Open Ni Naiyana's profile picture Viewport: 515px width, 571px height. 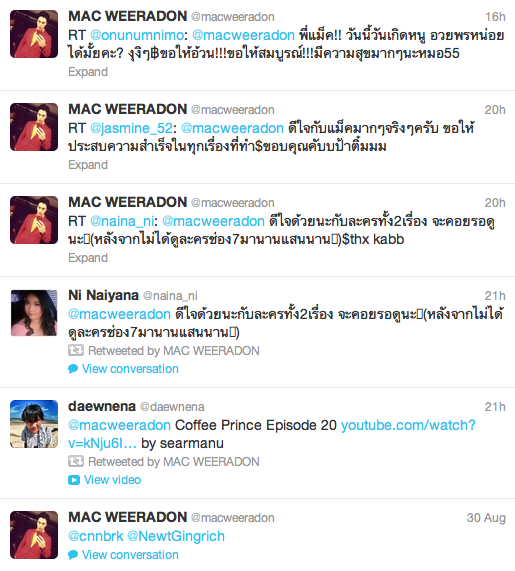click(34, 313)
